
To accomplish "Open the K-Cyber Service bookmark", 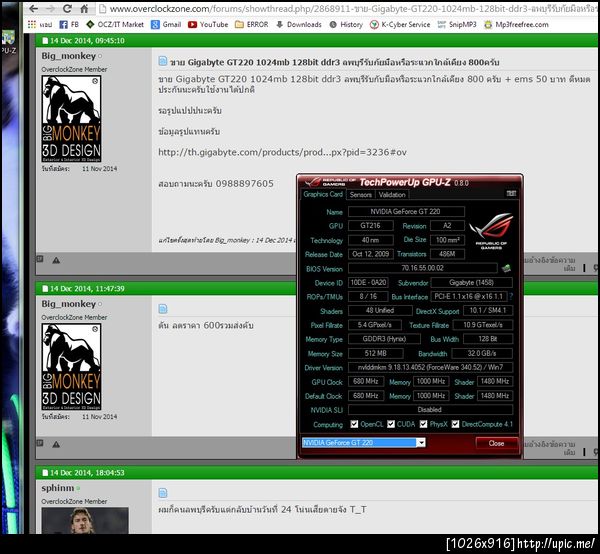I will pos(399,24).
